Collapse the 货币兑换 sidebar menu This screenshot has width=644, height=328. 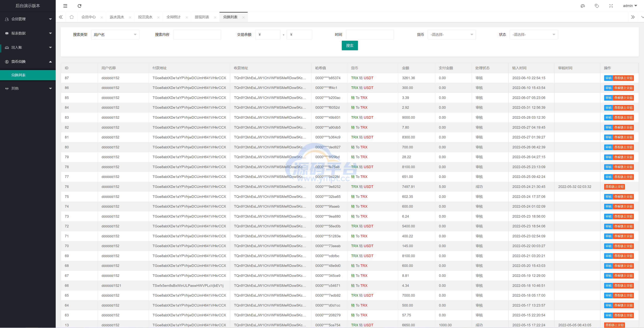(28, 61)
